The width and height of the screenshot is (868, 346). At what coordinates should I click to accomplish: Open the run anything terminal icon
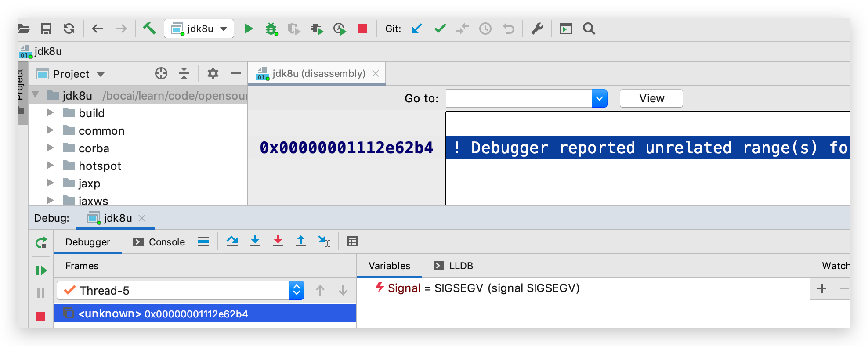(566, 29)
